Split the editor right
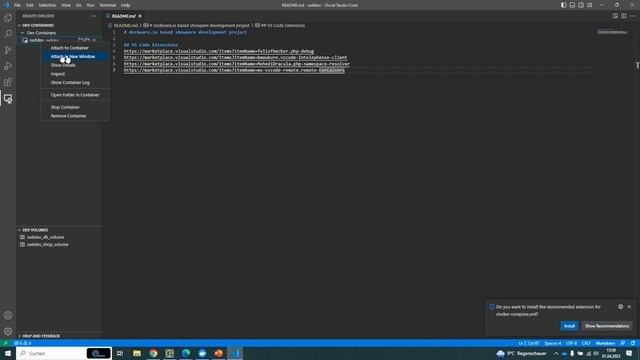Viewport: 640px width, 360px height. [x=624, y=16]
